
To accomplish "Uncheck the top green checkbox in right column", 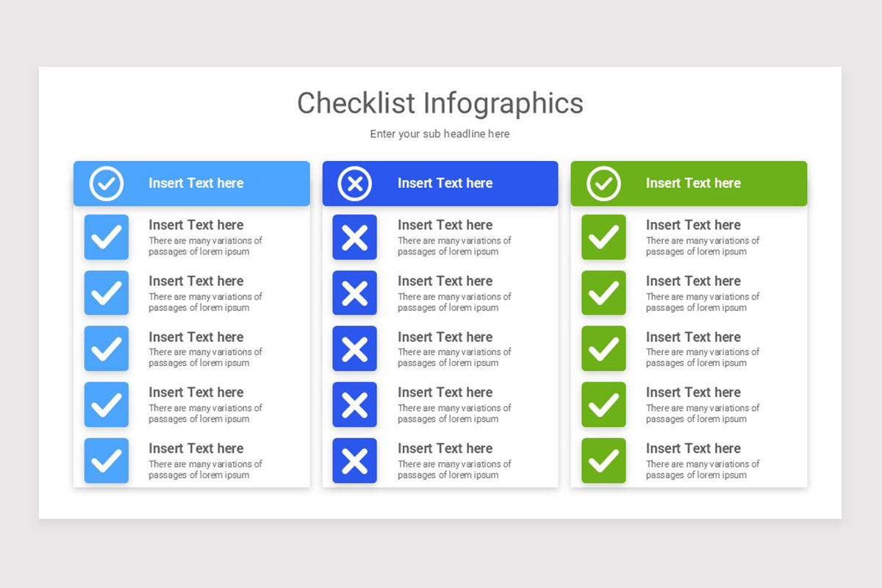I will [x=603, y=237].
